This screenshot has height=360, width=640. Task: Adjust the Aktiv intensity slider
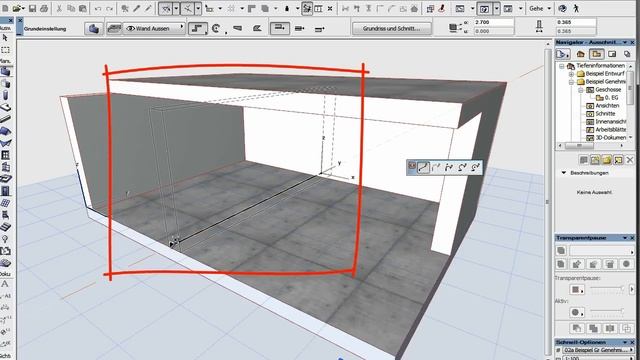(x=607, y=312)
